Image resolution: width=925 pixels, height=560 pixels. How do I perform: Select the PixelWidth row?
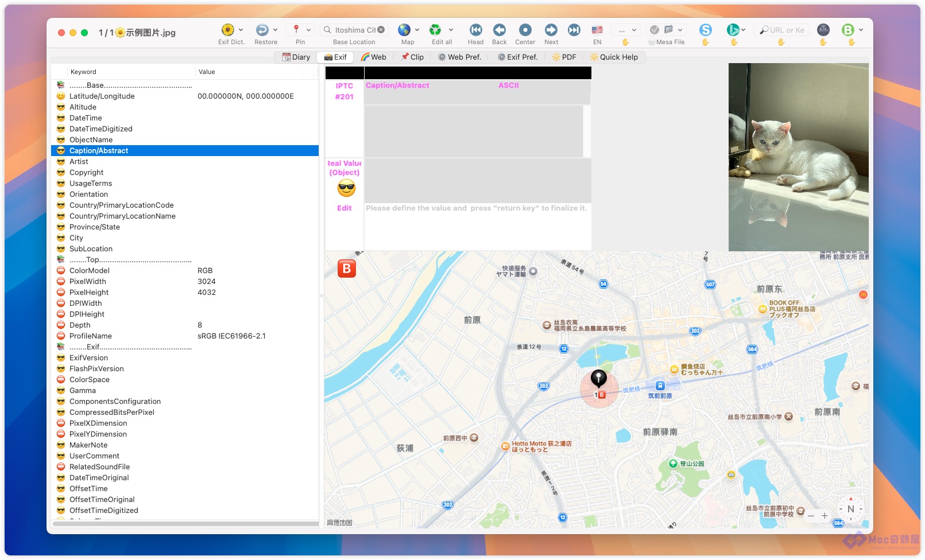[x=185, y=282]
